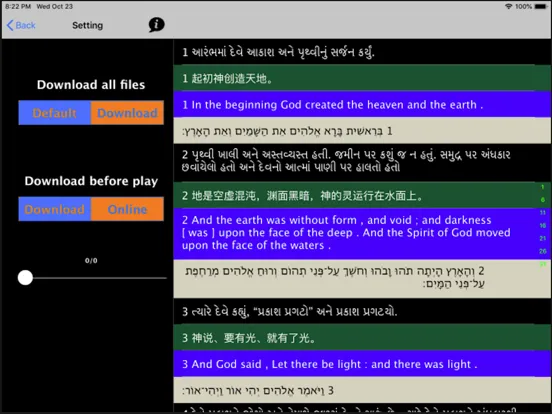Jump to verse index 26
This screenshot has width=552, height=414.
(543, 251)
